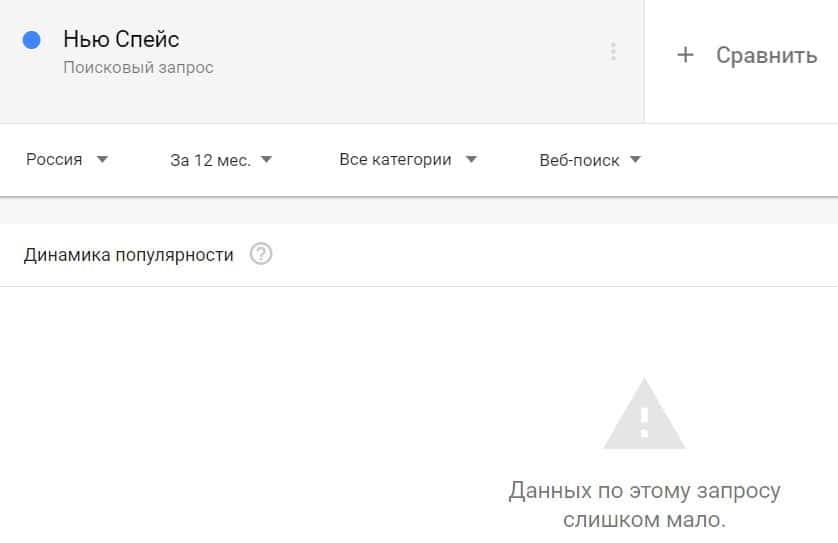Click the arrow next to Все категории
Viewport: 838px width, 543px height.
pyautogui.click(x=471, y=159)
